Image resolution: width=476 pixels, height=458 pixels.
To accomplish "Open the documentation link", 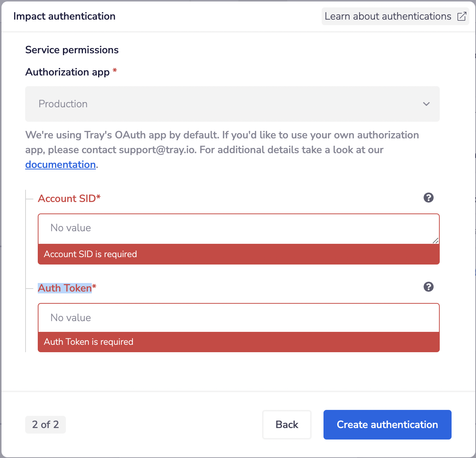I will (60, 164).
